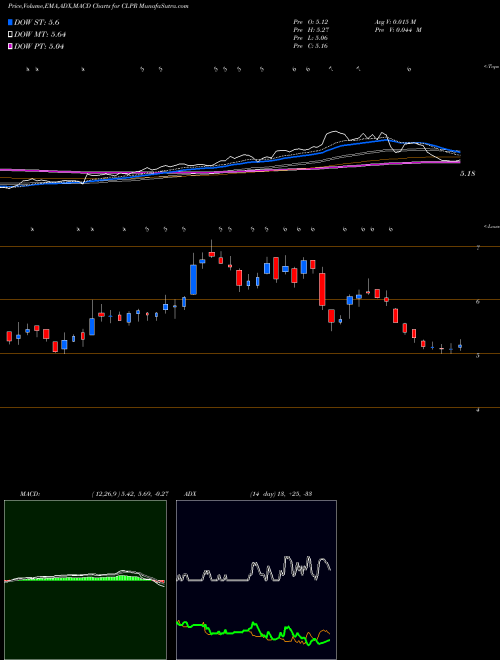Click the blue DOW ST legend swatch

tap(10, 22)
